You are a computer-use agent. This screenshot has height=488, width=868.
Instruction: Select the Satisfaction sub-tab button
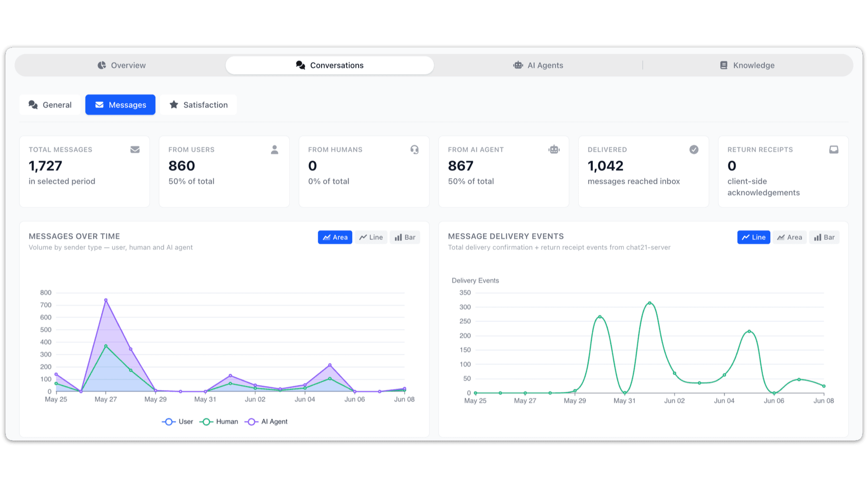tap(198, 105)
